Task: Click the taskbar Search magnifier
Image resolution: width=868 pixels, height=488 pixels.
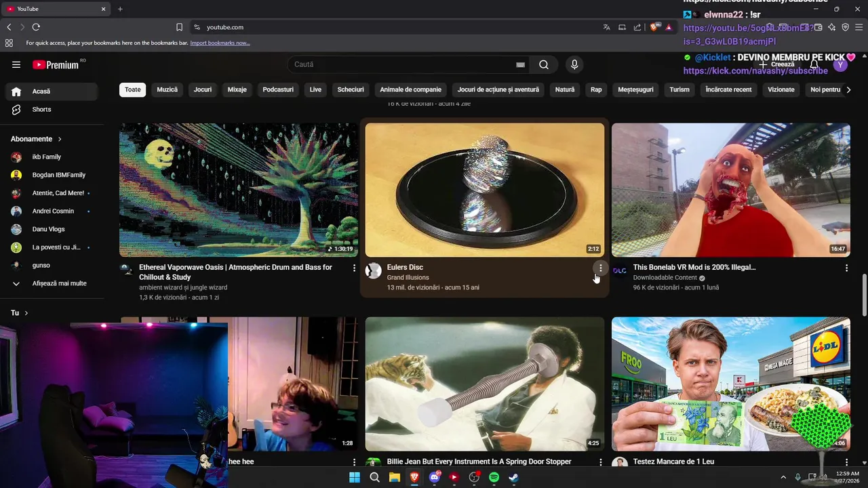Action: point(374,477)
